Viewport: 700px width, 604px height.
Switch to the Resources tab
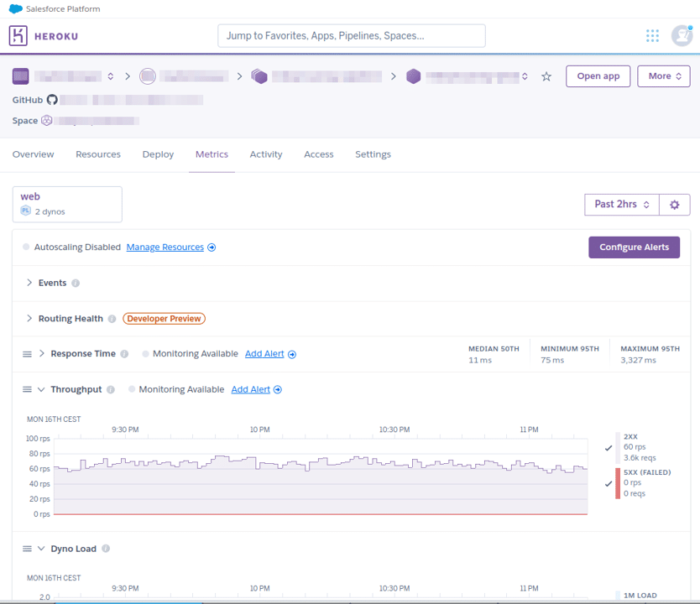tap(98, 154)
